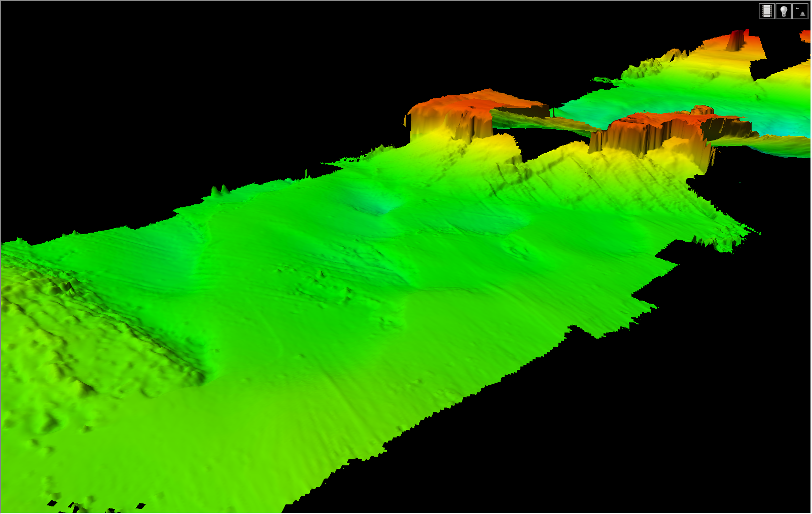The height and width of the screenshot is (514, 812).
Task: Toggle the light bulb lighting control
Action: (x=784, y=11)
